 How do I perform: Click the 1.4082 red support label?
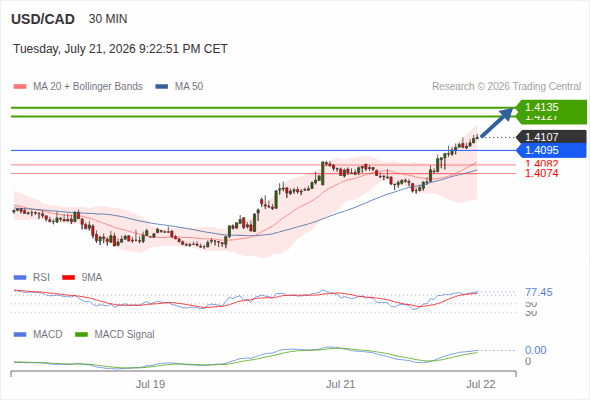pyautogui.click(x=541, y=164)
